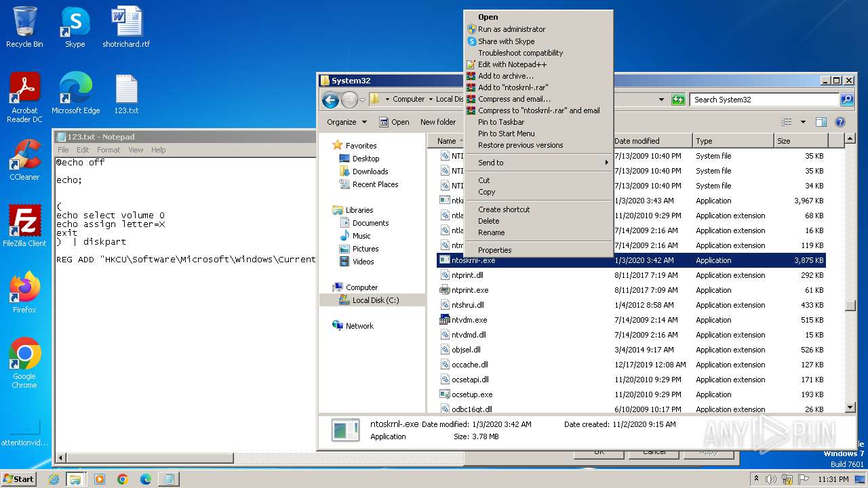Select Downloads in navigation pane
Screen dimensions: 868x488
point(370,171)
